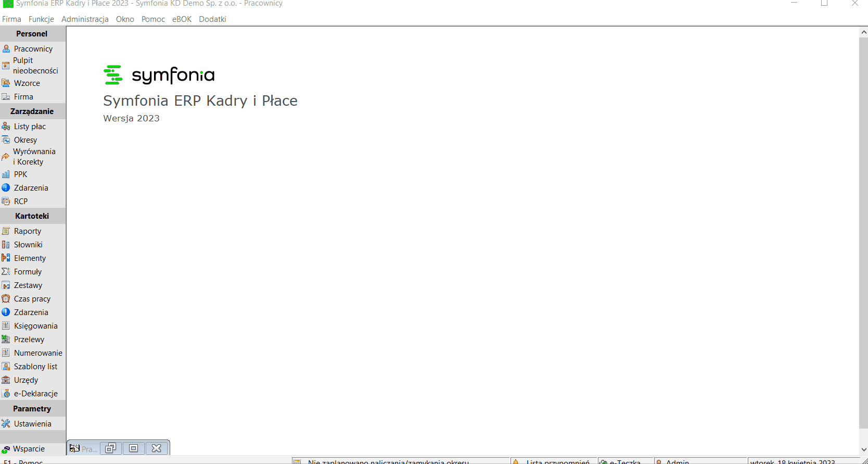The height and width of the screenshot is (464, 868).
Task: Click Wyrównania i Korekty icon
Action: pos(6,157)
